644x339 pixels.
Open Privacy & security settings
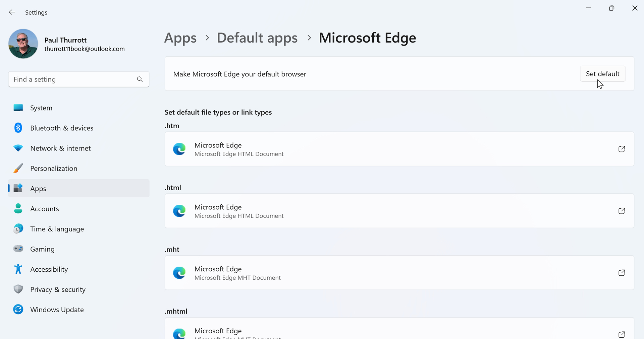coord(58,290)
